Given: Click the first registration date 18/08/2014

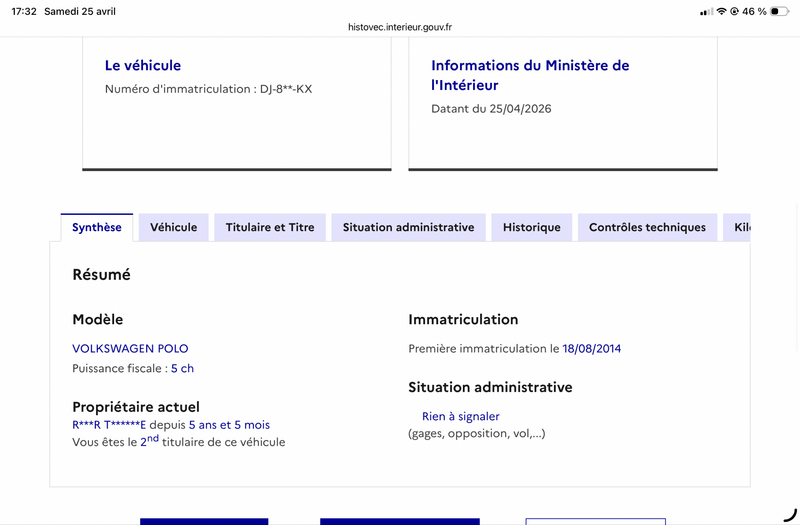Looking at the screenshot, I should point(591,348).
